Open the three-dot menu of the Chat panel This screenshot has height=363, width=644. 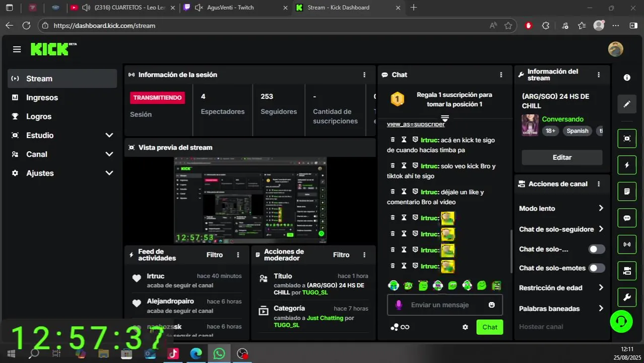click(x=501, y=75)
